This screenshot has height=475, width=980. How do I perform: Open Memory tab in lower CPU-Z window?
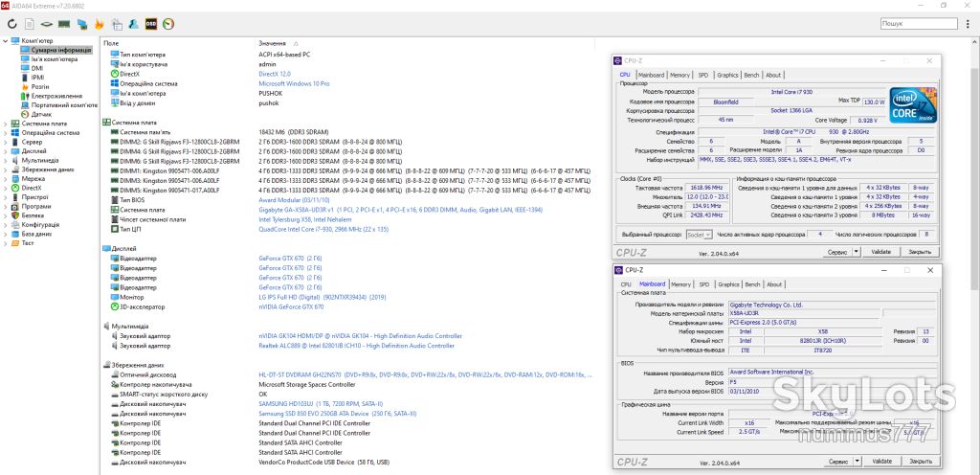[680, 284]
